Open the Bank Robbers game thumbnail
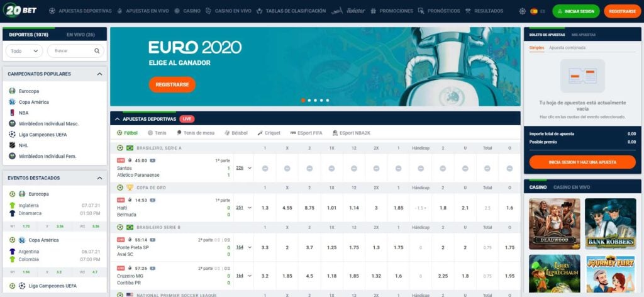Image resolution: width=644 pixels, height=297 pixels. point(610,224)
